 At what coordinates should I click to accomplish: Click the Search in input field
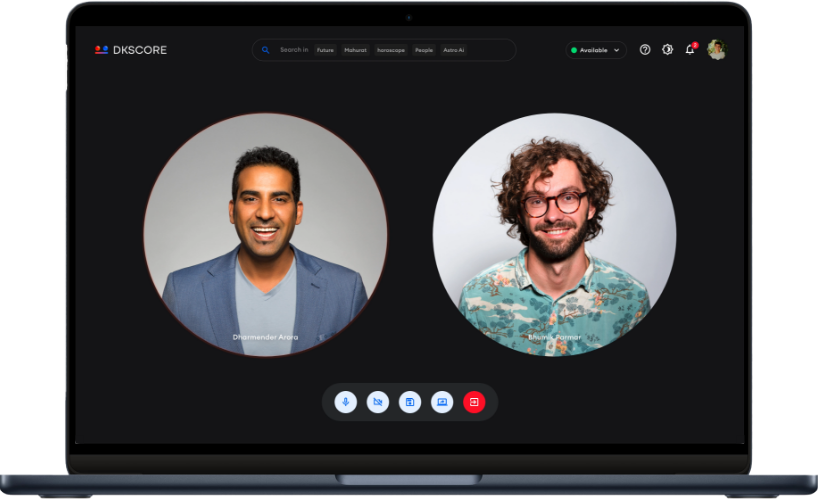tap(293, 50)
